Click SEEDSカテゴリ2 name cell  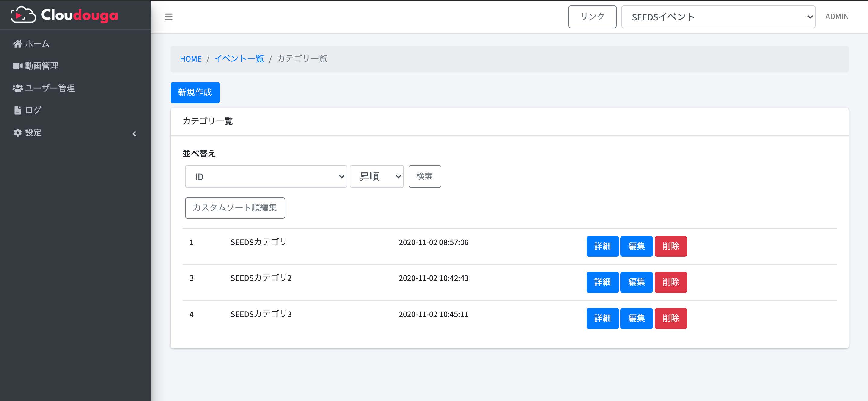(261, 278)
